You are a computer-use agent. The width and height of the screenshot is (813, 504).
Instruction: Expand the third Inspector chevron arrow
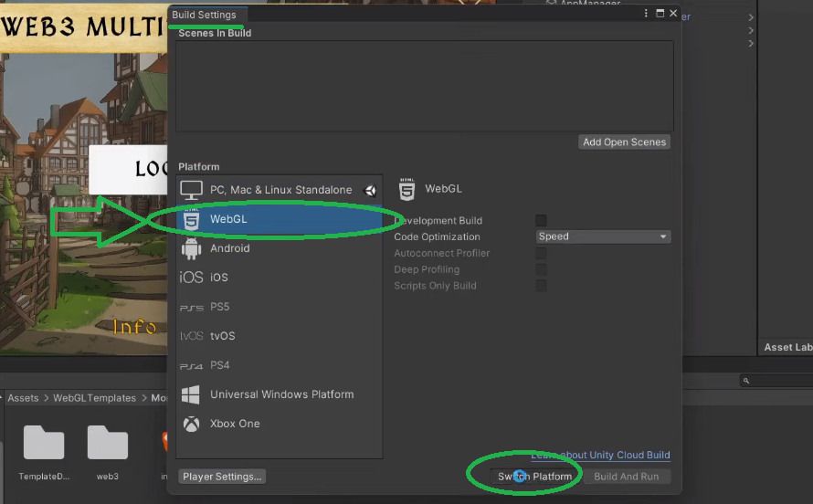pos(751,44)
